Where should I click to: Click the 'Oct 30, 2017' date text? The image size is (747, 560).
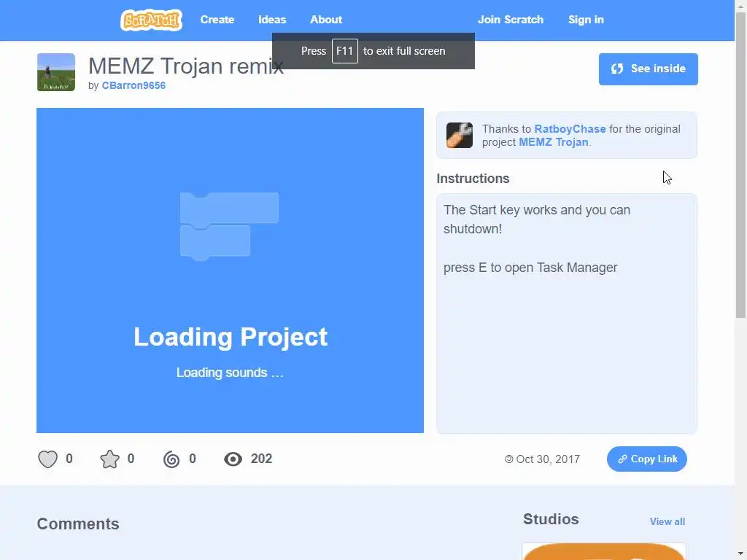tap(548, 459)
